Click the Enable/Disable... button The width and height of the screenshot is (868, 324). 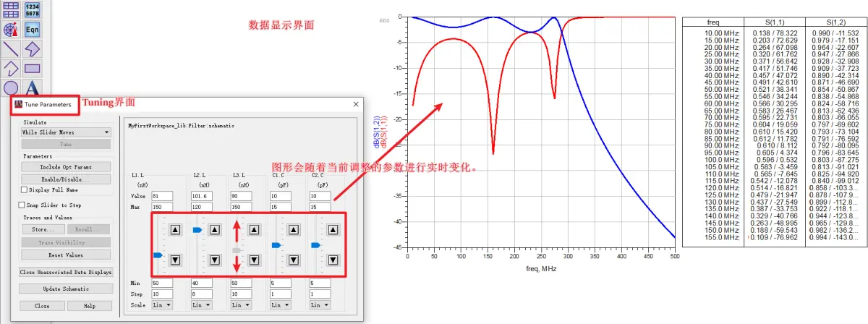coord(65,179)
